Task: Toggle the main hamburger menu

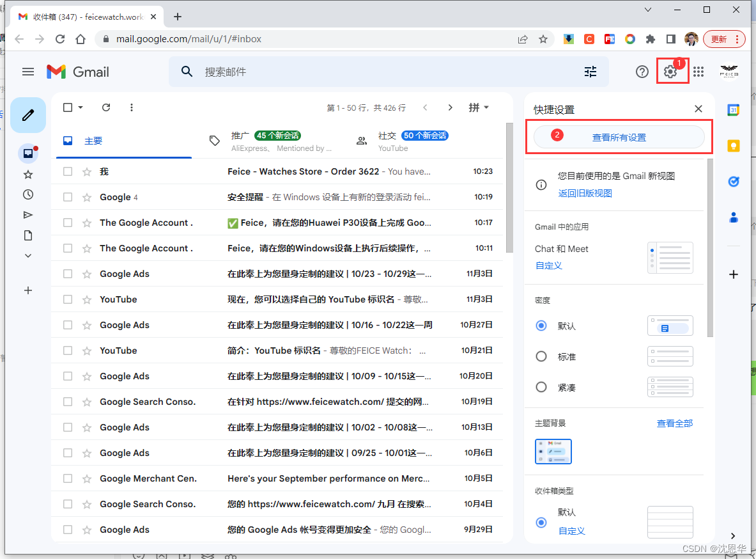Action: click(28, 72)
